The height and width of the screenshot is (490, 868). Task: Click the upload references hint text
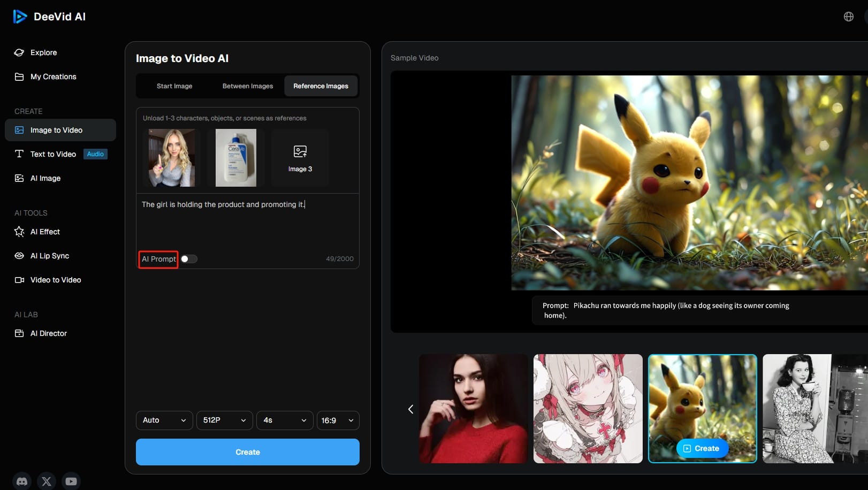pyautogui.click(x=224, y=118)
